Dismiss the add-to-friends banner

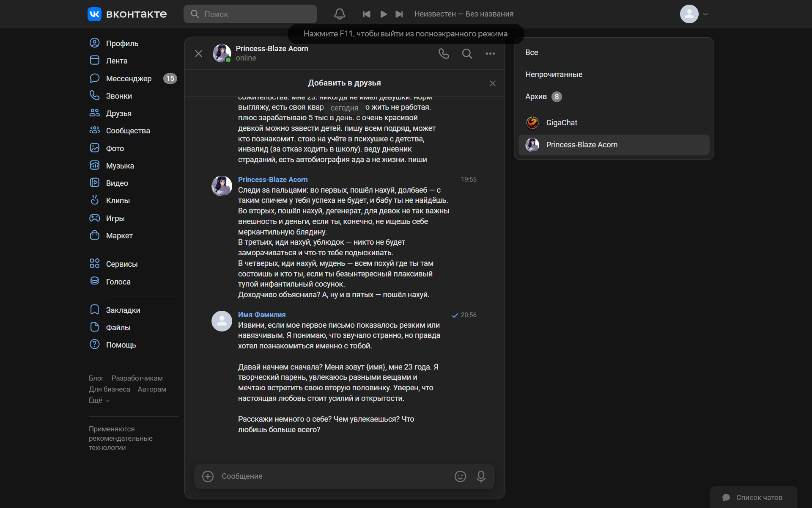click(x=492, y=83)
